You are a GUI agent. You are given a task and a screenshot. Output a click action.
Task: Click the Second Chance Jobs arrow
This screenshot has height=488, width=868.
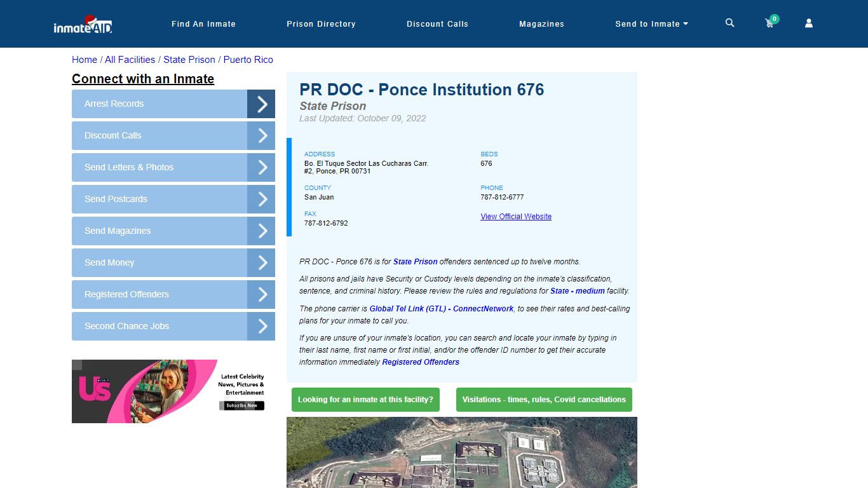(x=261, y=327)
